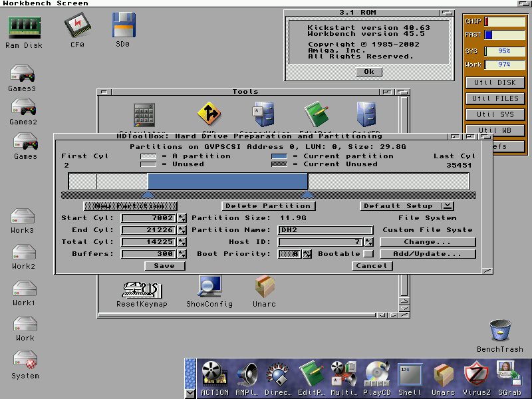Image resolution: width=532 pixels, height=399 pixels.
Task: Open the Util WB panel button
Action: pos(495,130)
